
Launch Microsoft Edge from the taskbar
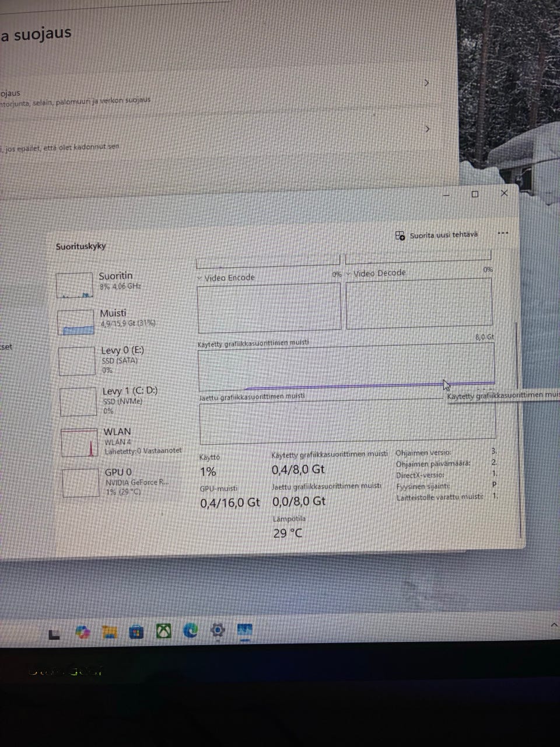[x=190, y=630]
